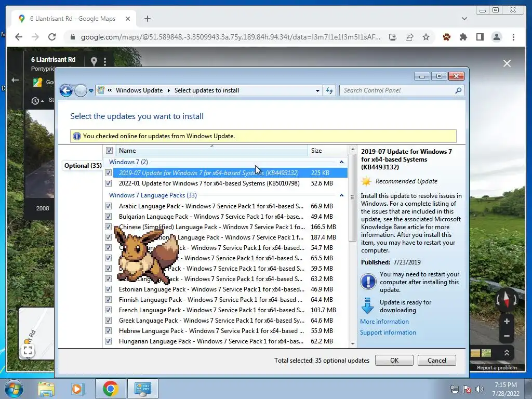Bookmark this page with the star icon

[x=426, y=37]
